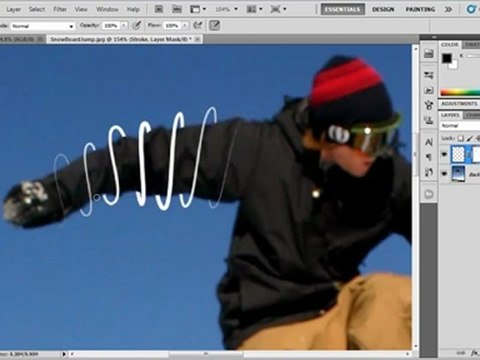Select the Background layer thumbnail
This screenshot has height=360, width=480.
458,174
